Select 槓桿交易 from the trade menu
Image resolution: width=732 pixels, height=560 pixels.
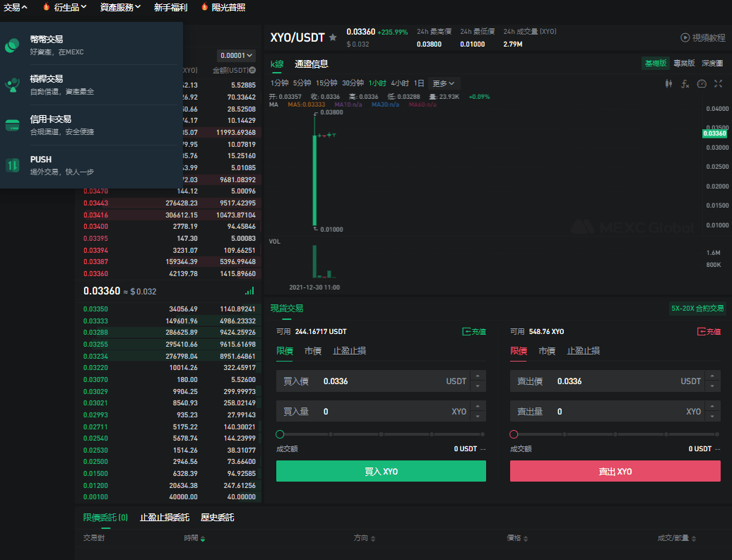tap(47, 79)
